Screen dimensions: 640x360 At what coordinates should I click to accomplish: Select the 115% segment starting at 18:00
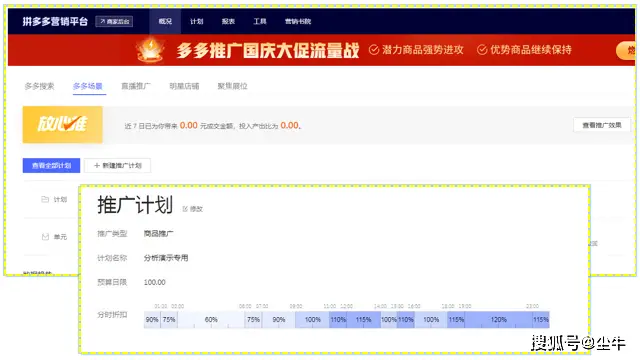pyautogui.click(x=456, y=320)
